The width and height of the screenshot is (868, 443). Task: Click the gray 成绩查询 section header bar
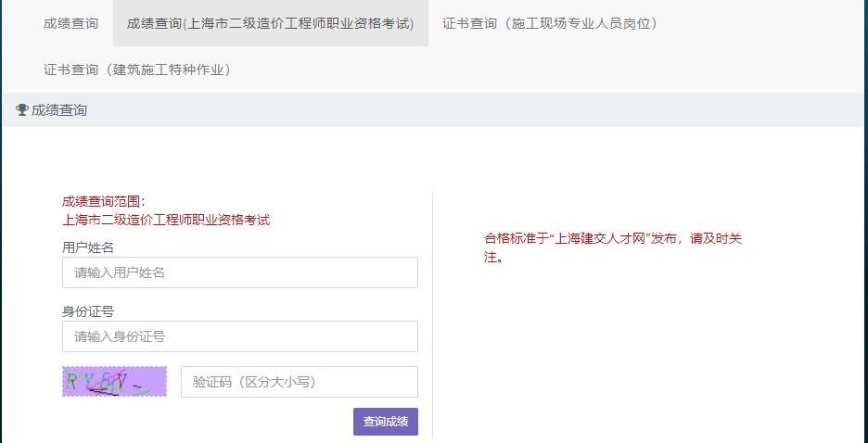(464, 110)
